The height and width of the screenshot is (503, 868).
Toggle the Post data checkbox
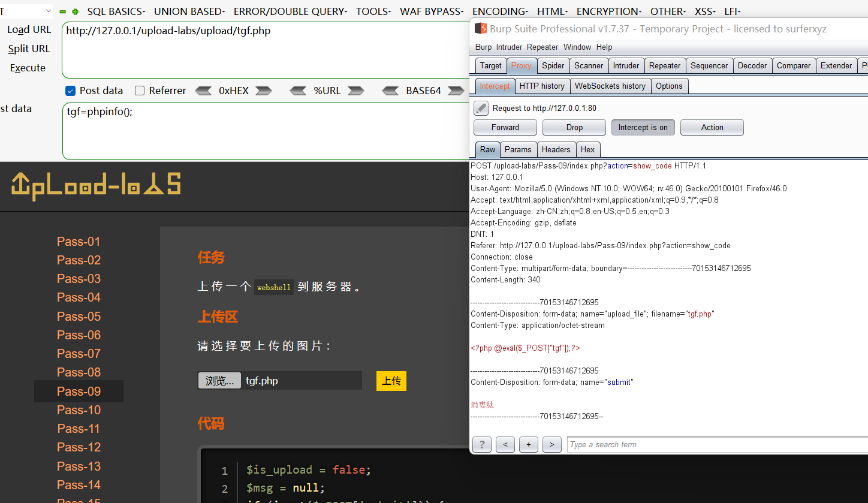point(70,91)
